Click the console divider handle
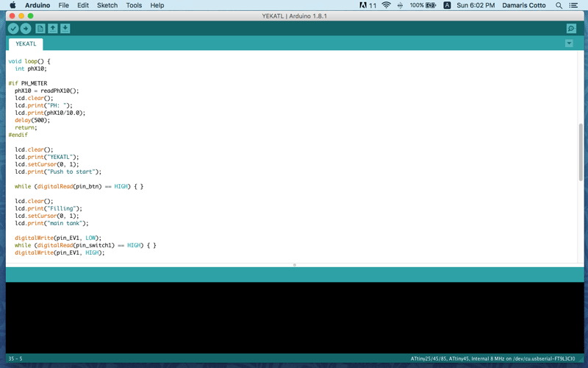The width and height of the screenshot is (588, 368). coord(295,265)
